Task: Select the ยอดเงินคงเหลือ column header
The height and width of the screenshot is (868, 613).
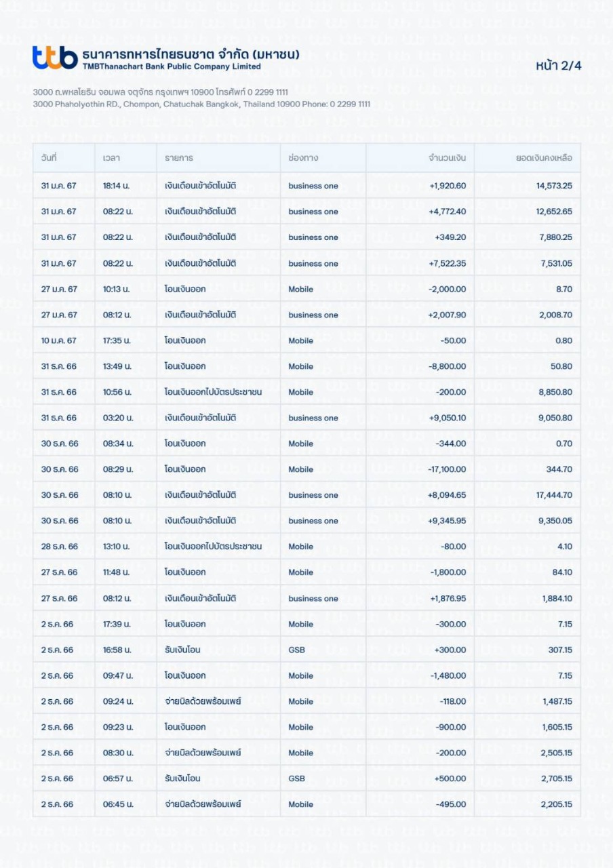Action: 544,158
